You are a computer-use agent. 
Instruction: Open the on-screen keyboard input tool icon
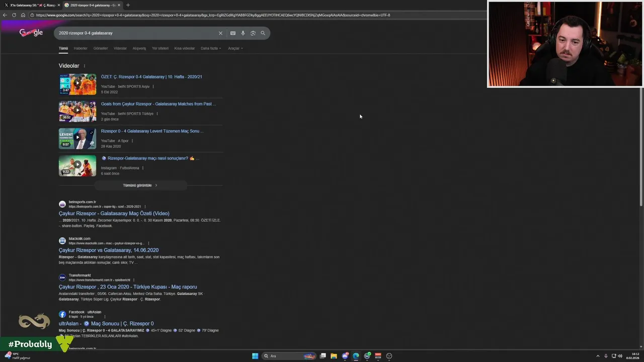pyautogui.click(x=232, y=33)
